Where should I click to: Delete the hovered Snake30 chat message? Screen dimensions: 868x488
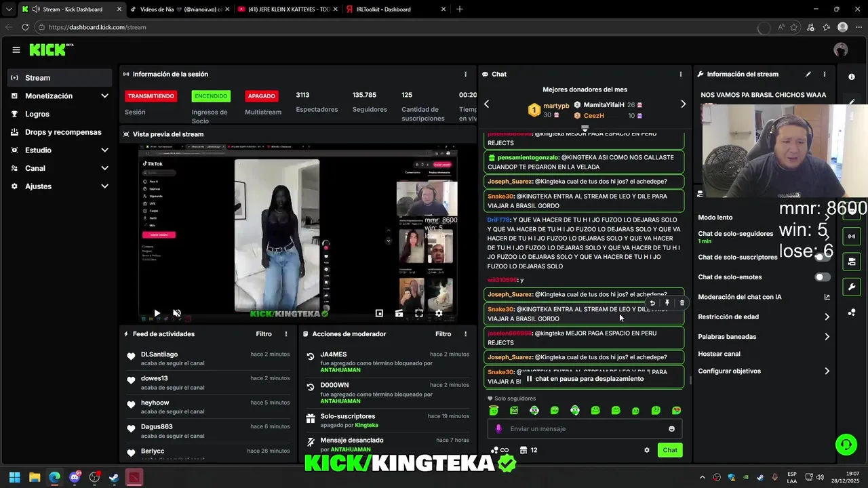[x=682, y=303]
